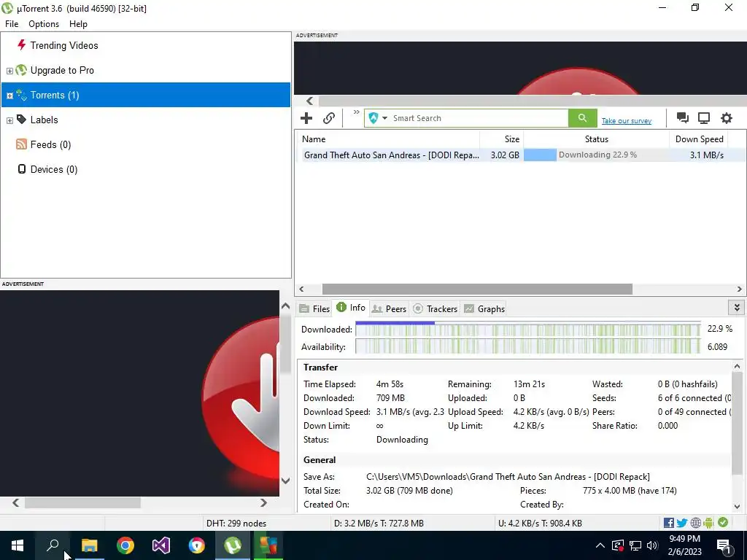
Task: Sort torrents by Status column header
Action: (x=597, y=139)
